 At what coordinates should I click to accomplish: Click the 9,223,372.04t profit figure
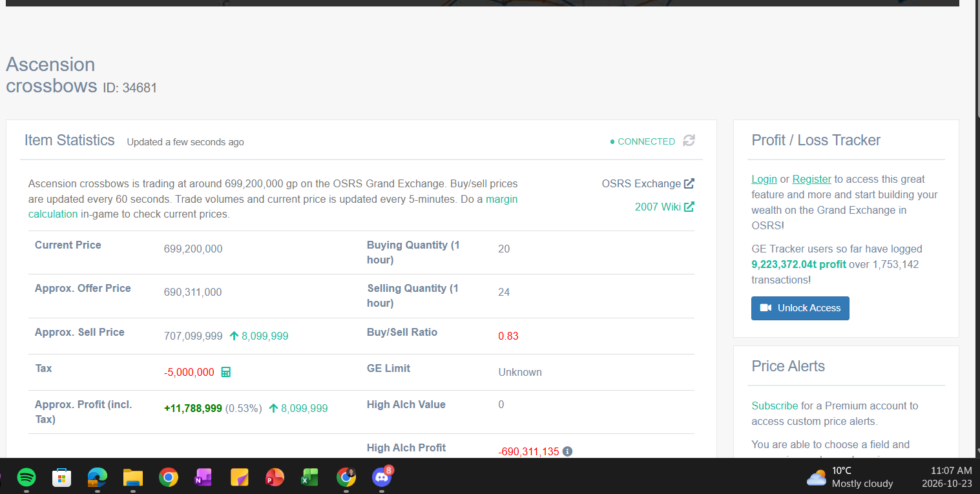[x=798, y=264]
